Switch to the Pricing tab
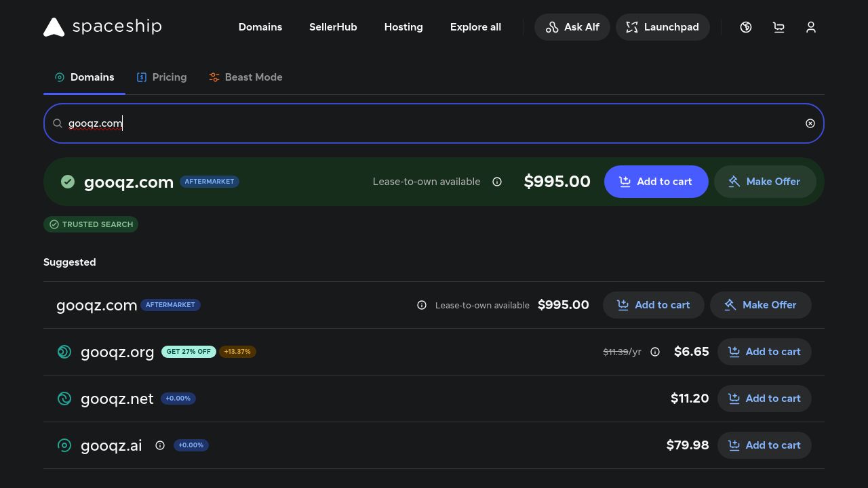Image resolution: width=868 pixels, height=488 pixels. 161,77
